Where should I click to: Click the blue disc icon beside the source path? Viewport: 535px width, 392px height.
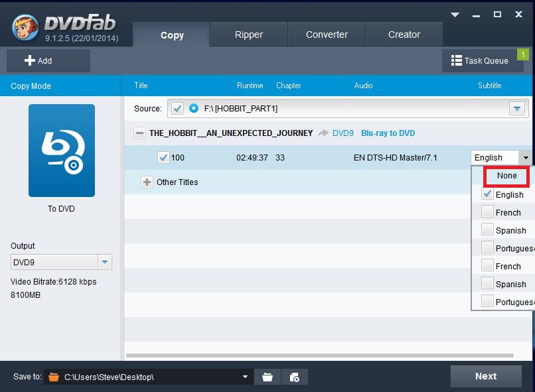click(194, 108)
